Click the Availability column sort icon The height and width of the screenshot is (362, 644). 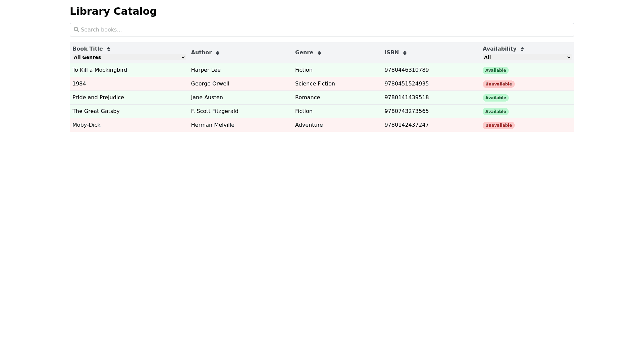click(x=522, y=49)
